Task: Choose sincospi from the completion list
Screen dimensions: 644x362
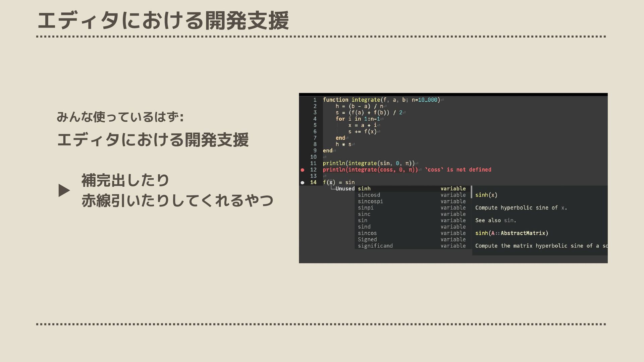Action: [370, 201]
